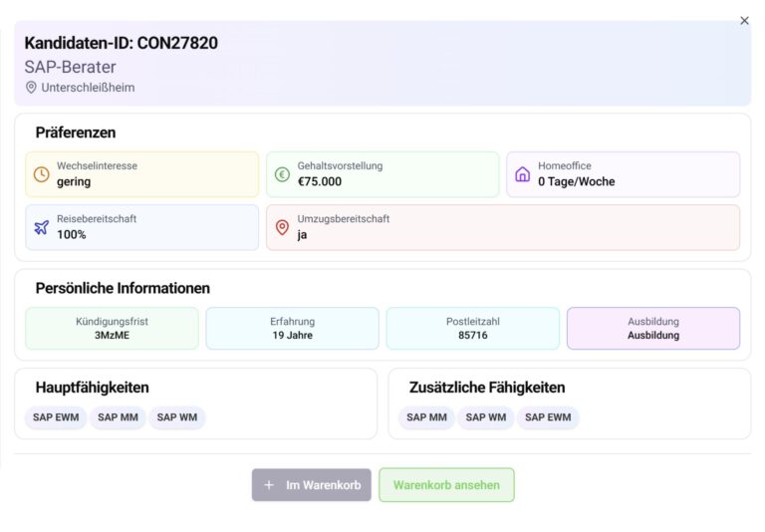The image size is (765, 532).
Task: Select the SAP EWM chip under Hauptfähigkeiten
Action: click(x=56, y=417)
